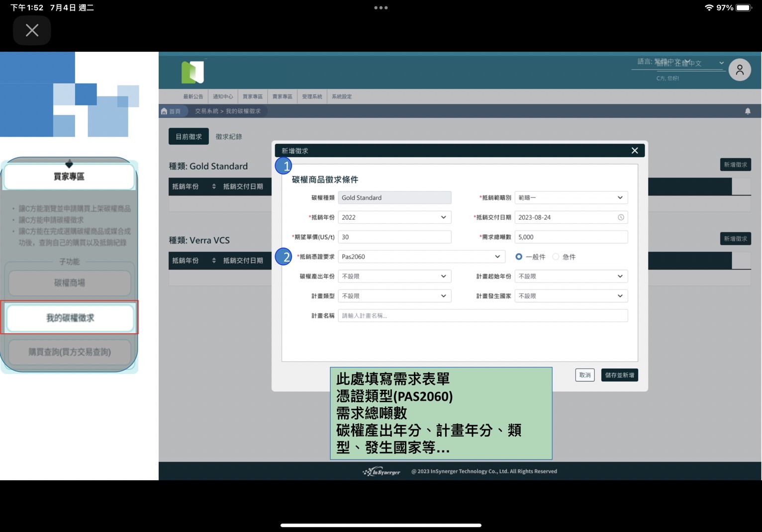Click the 儲存並新增 button
Viewport: 762px width, 532px height.
[620, 375]
